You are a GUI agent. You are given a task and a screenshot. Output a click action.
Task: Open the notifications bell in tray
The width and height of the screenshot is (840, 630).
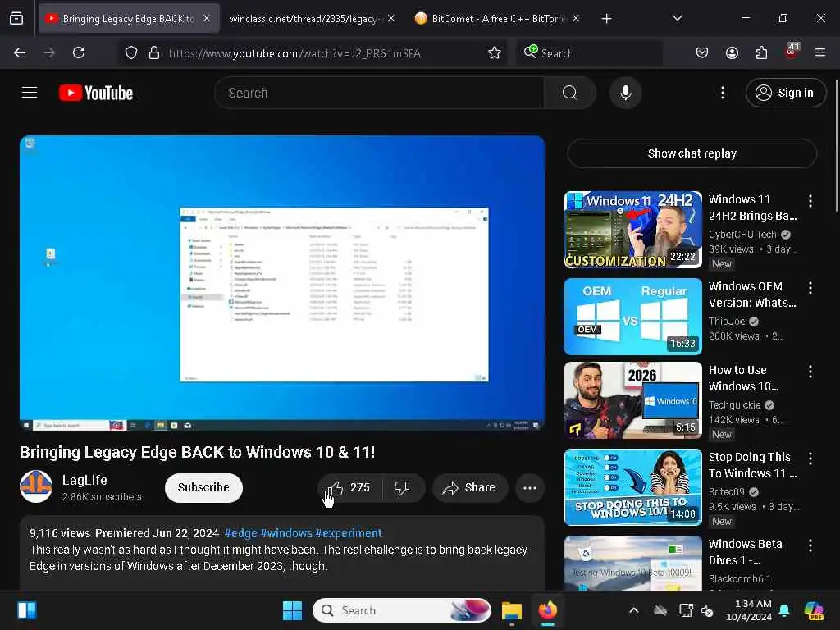784,610
